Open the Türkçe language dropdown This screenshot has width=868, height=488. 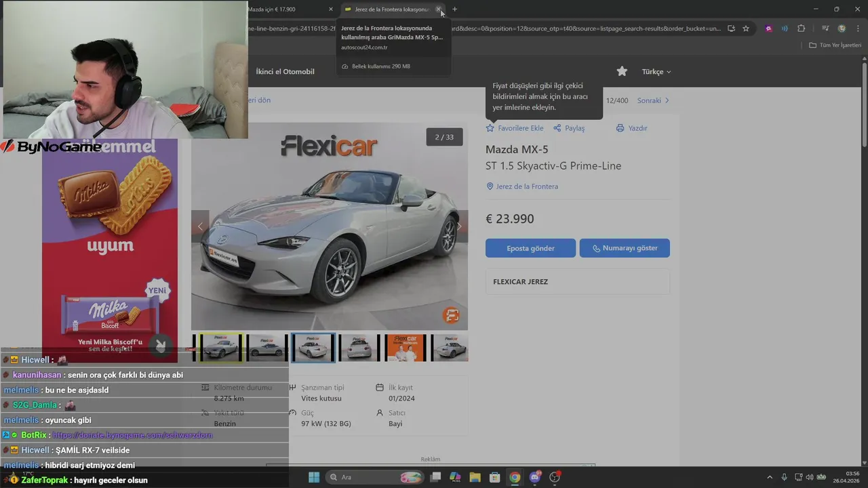tap(656, 71)
